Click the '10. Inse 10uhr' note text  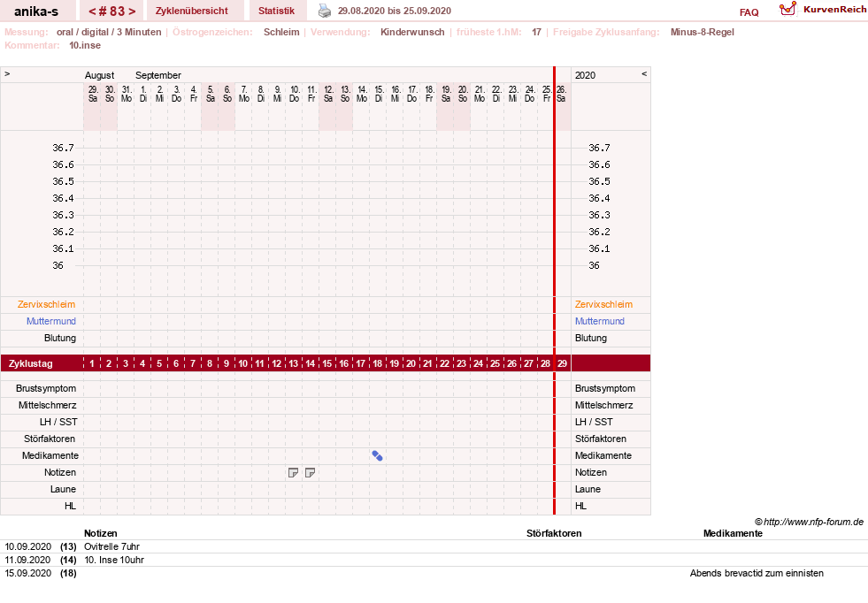[x=114, y=560]
